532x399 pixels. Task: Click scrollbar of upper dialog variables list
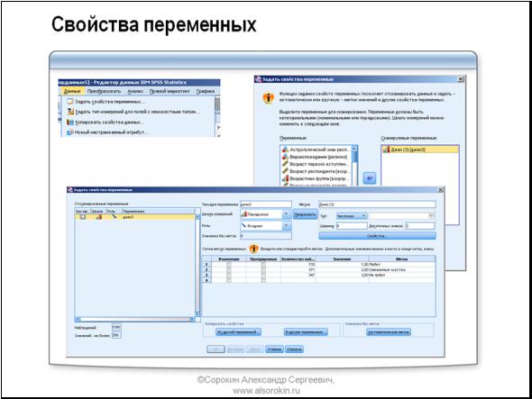pos(354,166)
